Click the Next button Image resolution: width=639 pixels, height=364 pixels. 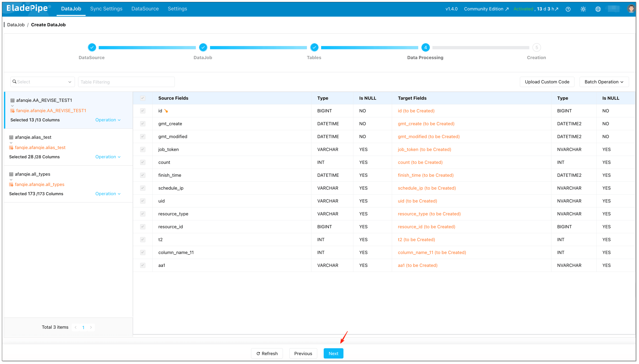333,353
